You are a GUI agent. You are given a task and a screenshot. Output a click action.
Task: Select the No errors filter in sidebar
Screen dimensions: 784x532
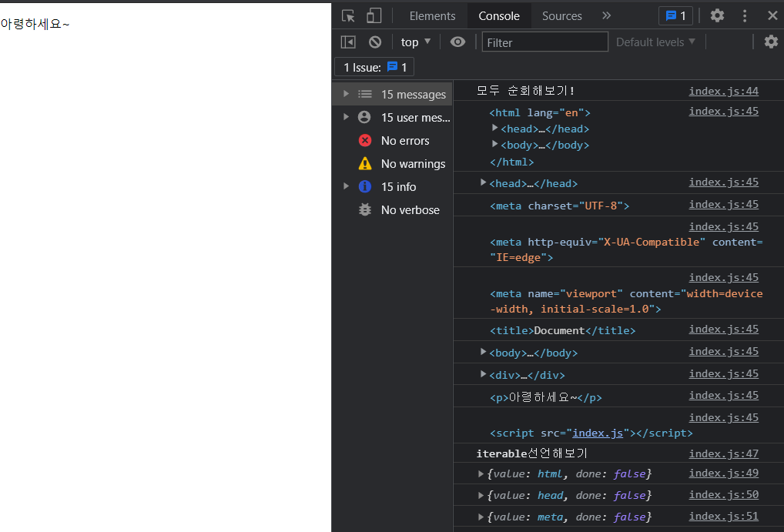tap(404, 140)
